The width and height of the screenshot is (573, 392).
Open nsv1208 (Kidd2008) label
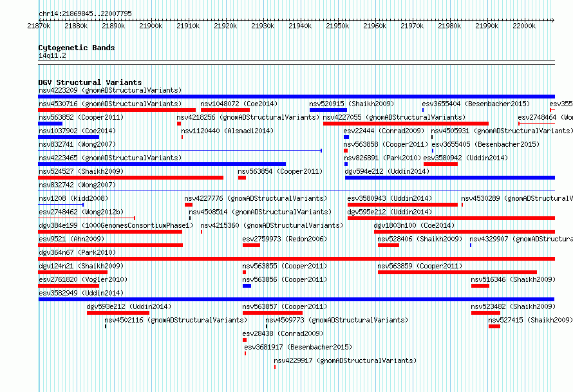(73, 198)
